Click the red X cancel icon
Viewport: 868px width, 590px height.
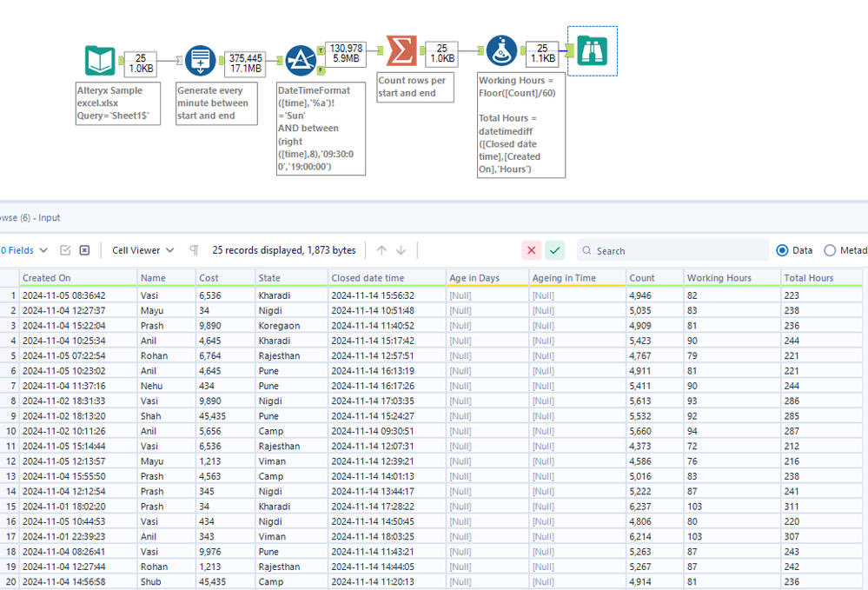(x=531, y=250)
